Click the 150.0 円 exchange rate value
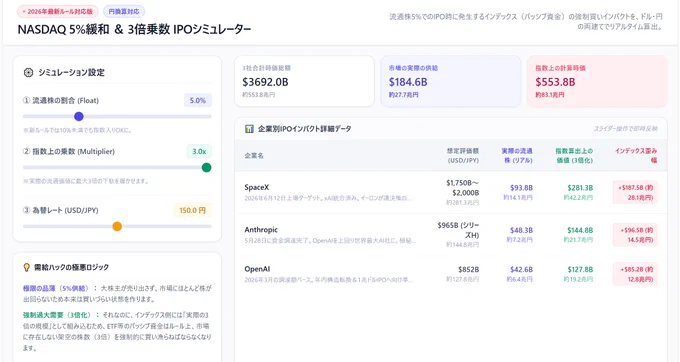680x362 pixels. 193,210
